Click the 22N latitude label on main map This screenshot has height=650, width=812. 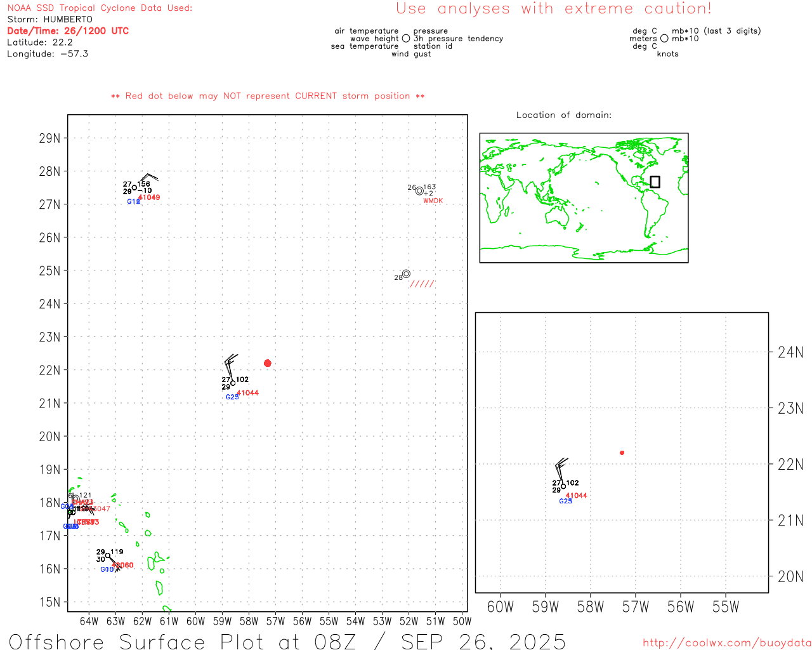pos(49,370)
